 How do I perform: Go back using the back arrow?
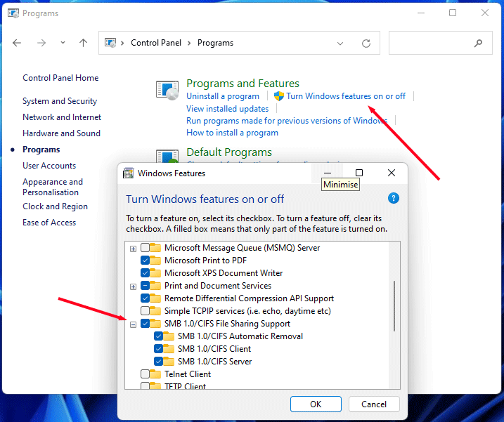pyautogui.click(x=17, y=43)
